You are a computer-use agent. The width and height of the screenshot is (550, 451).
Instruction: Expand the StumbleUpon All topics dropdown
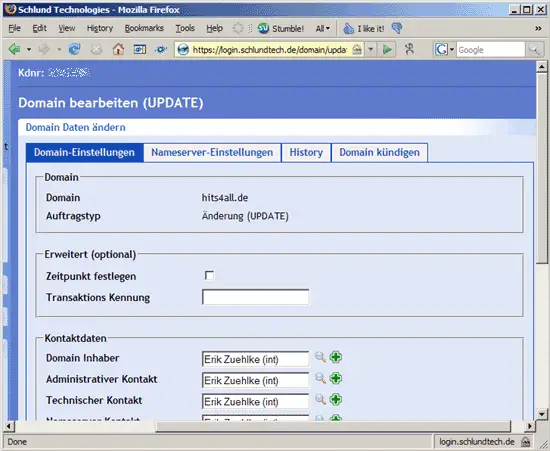coord(323,28)
